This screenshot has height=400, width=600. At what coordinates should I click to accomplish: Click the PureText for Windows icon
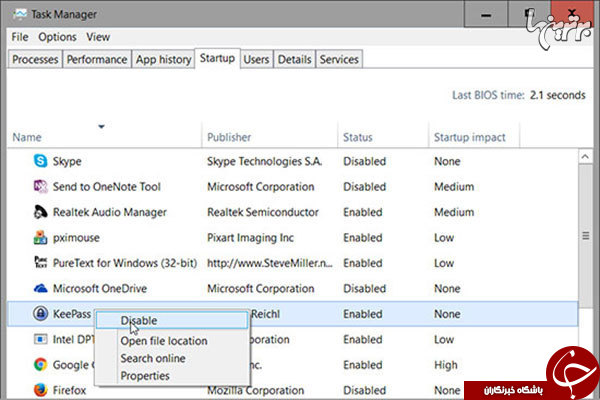pyautogui.click(x=40, y=263)
